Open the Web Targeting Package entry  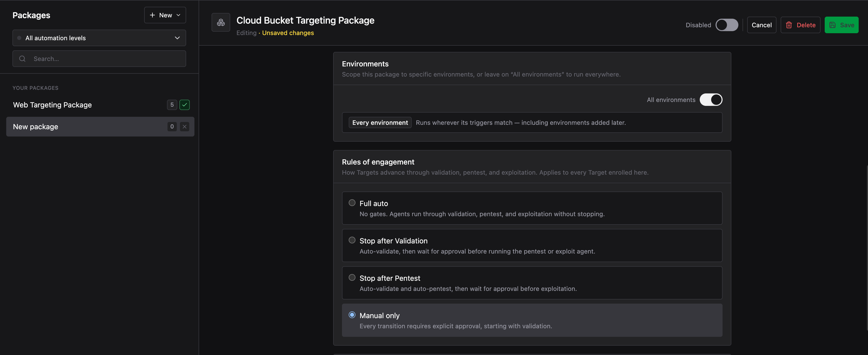point(100,105)
